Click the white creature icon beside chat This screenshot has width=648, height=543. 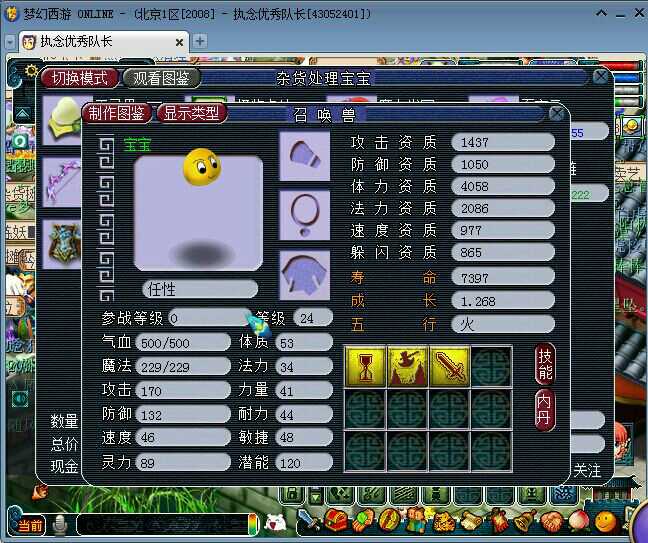pos(275,522)
